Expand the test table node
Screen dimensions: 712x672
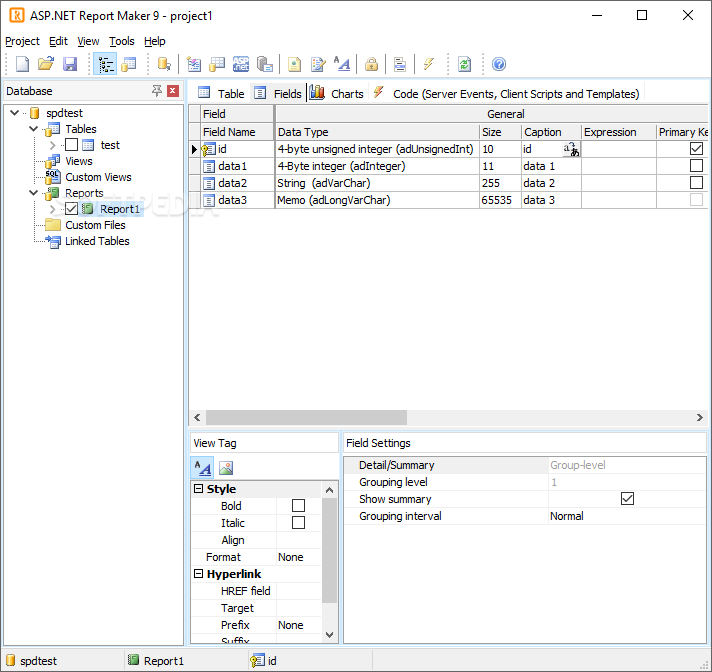pyautogui.click(x=52, y=145)
